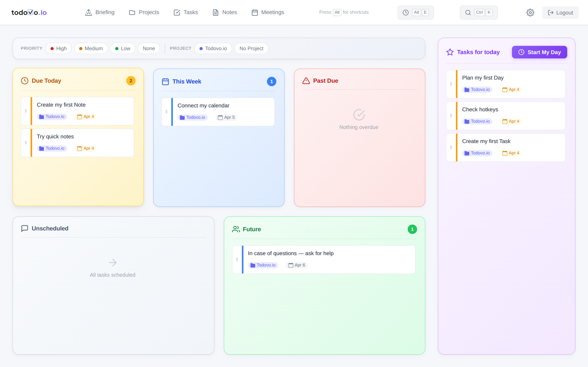Click Todovo.io tag on In case of questions
Image resolution: width=588 pixels, height=367 pixels.
point(263,265)
